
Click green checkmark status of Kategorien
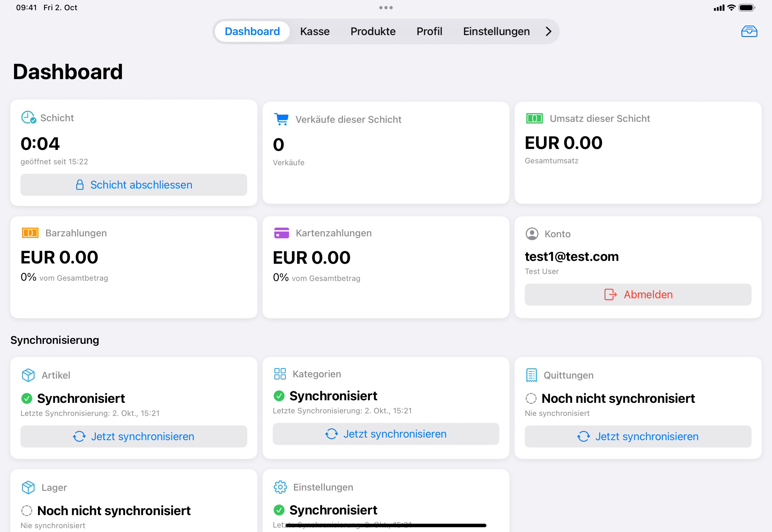point(279,396)
